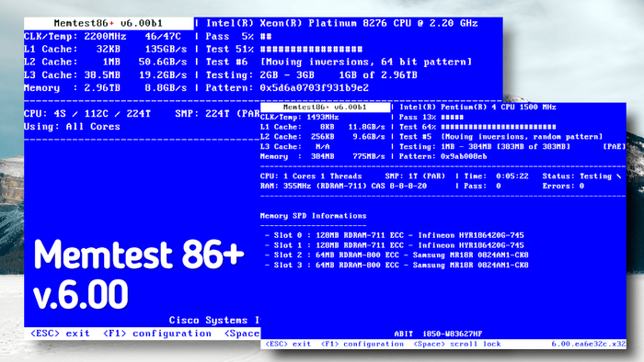Click the Pentium 4 window's Memtest86+ v6.00b1 title

coord(325,107)
